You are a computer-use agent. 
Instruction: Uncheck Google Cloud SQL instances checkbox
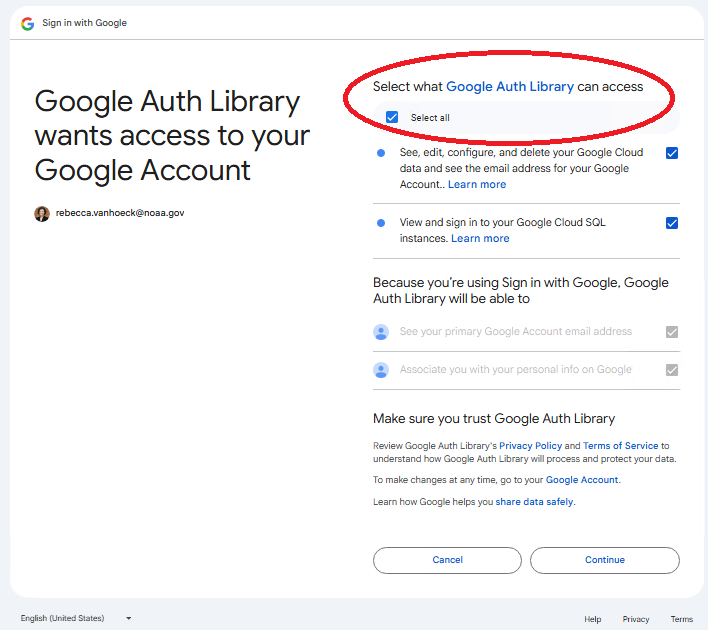(672, 223)
